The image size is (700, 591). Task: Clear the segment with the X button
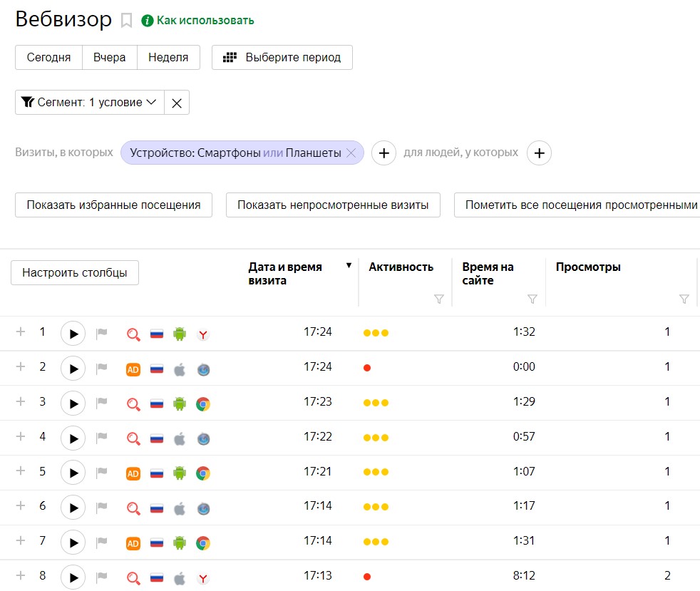coord(177,103)
